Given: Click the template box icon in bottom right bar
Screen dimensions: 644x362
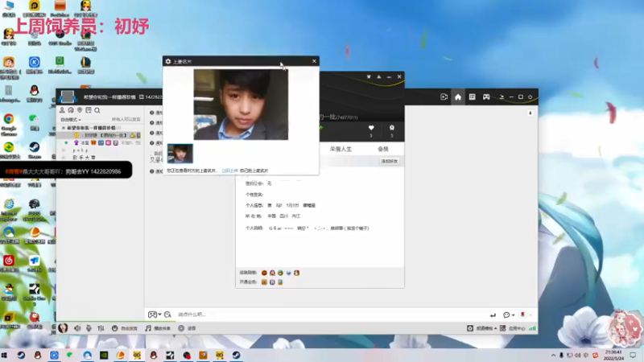Looking at the screenshot, I should click(470, 328).
